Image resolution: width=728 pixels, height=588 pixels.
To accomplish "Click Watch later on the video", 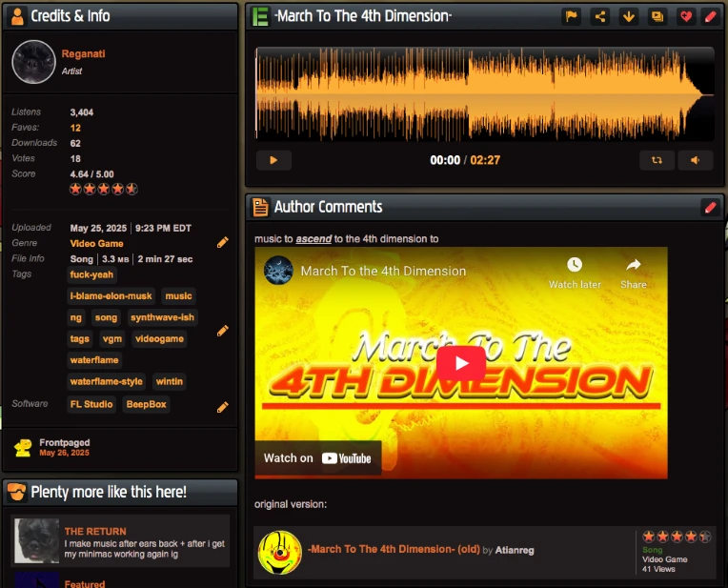I will click(575, 274).
